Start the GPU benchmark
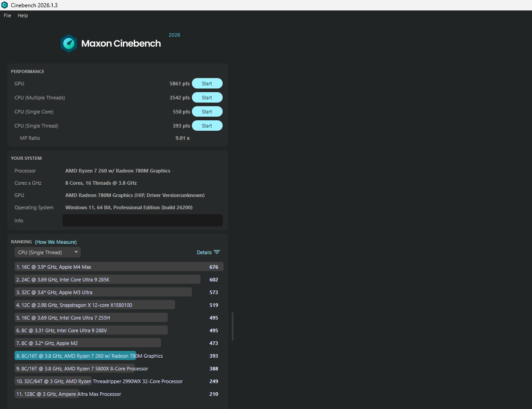The width and height of the screenshot is (532, 409). coord(207,84)
